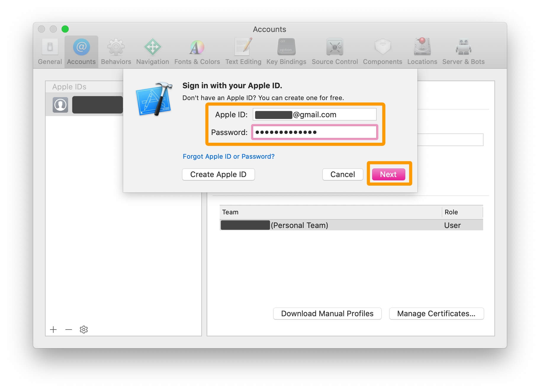Click the Xcode hammer app icon

tap(154, 99)
